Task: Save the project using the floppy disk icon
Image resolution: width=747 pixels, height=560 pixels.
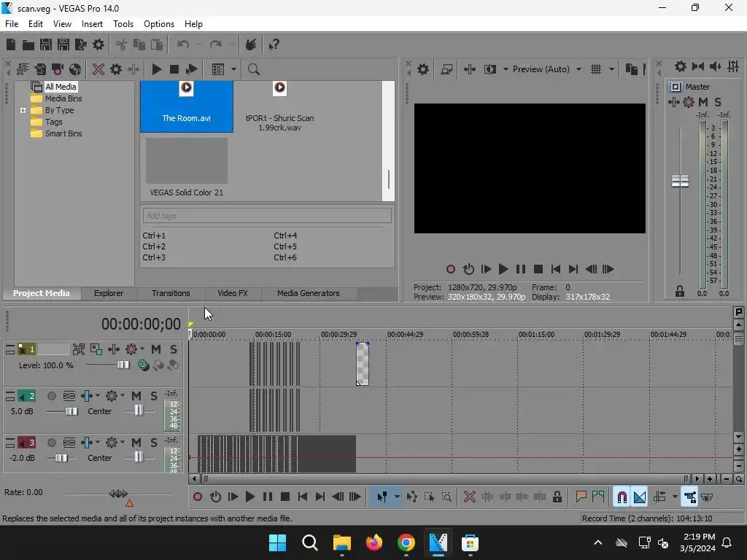Action: coord(46,44)
